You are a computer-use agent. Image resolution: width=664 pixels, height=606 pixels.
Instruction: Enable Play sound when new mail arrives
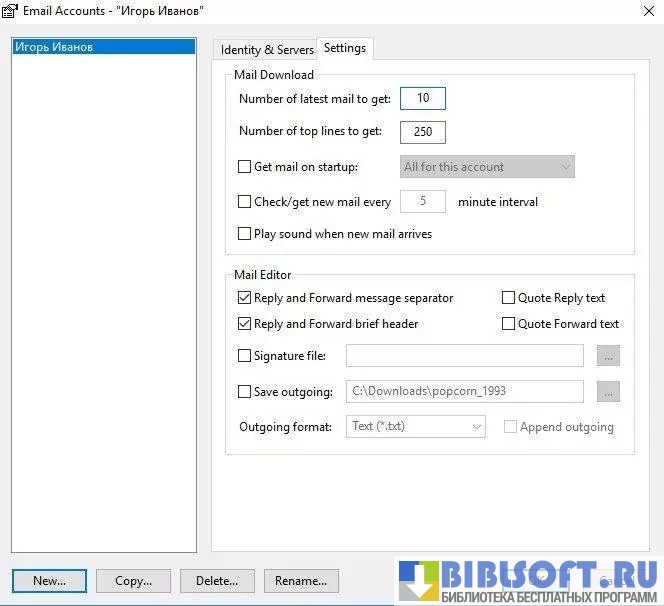245,234
